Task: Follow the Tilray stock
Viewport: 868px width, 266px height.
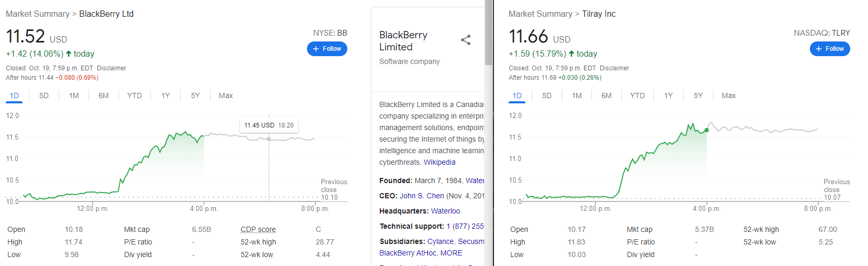Action: click(x=830, y=49)
